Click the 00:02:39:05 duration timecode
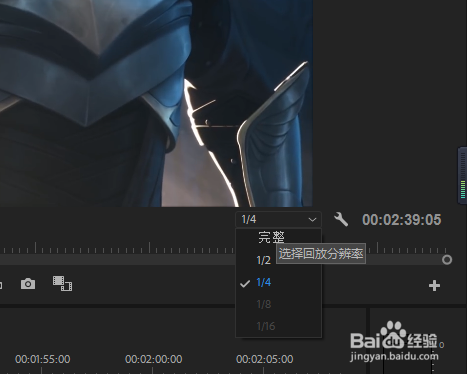 [x=402, y=220]
